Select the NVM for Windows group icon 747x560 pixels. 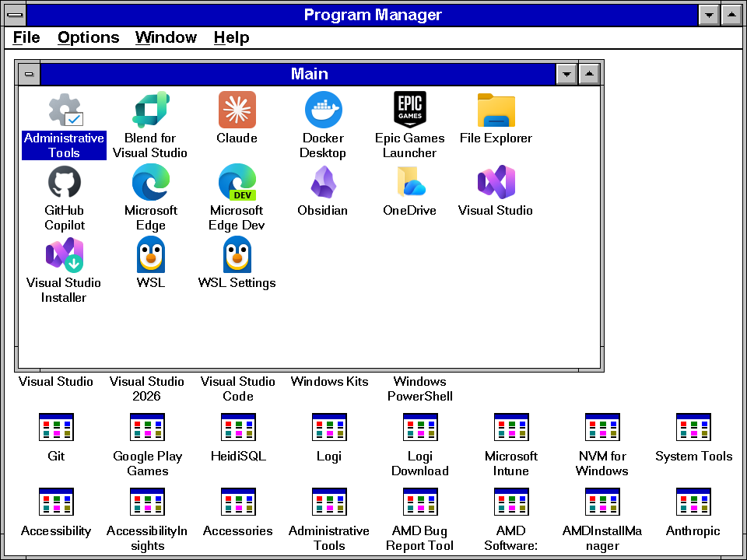click(602, 427)
